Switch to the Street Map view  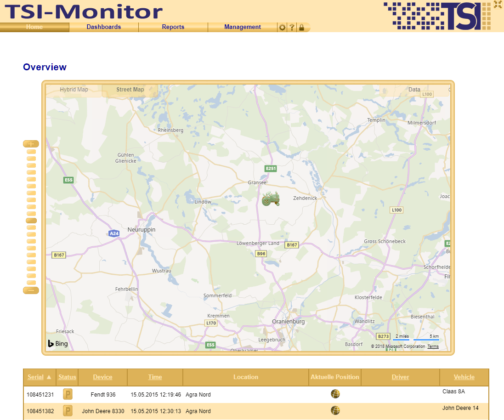pos(130,90)
